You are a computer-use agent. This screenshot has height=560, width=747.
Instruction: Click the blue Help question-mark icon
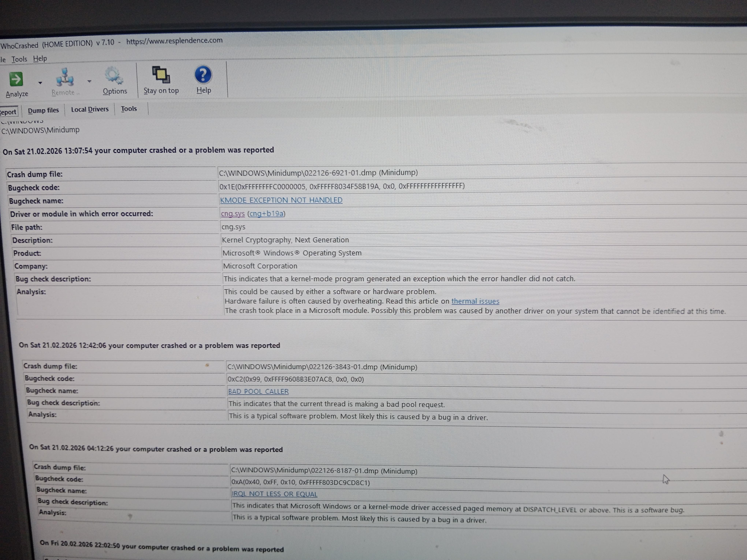click(203, 75)
